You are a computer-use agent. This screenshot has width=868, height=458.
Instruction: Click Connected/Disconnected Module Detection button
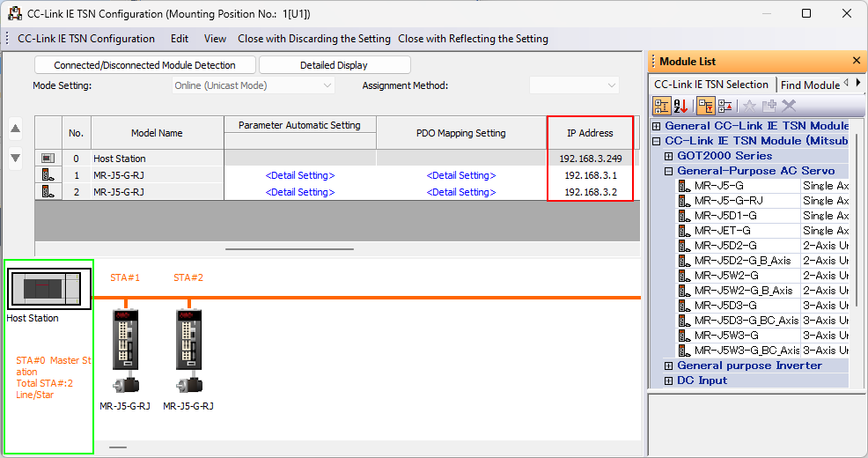145,65
